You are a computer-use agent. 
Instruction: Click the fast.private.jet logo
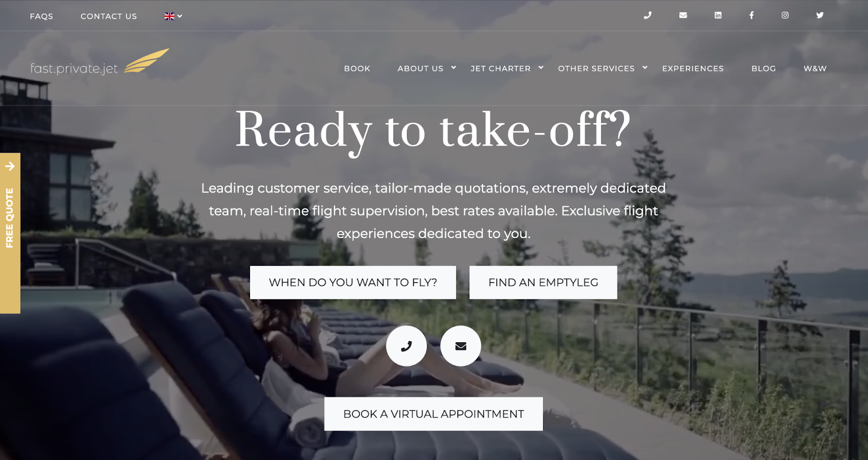pyautogui.click(x=99, y=62)
